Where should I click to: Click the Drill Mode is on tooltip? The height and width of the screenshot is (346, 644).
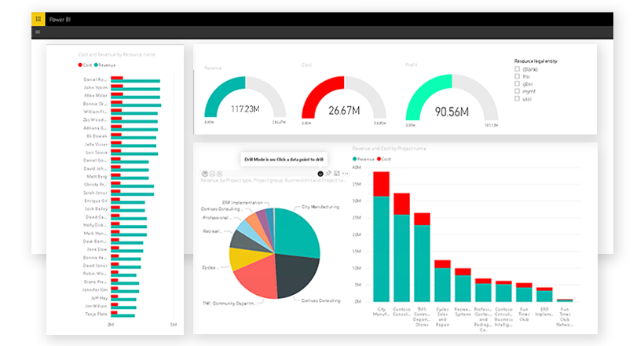[284, 159]
